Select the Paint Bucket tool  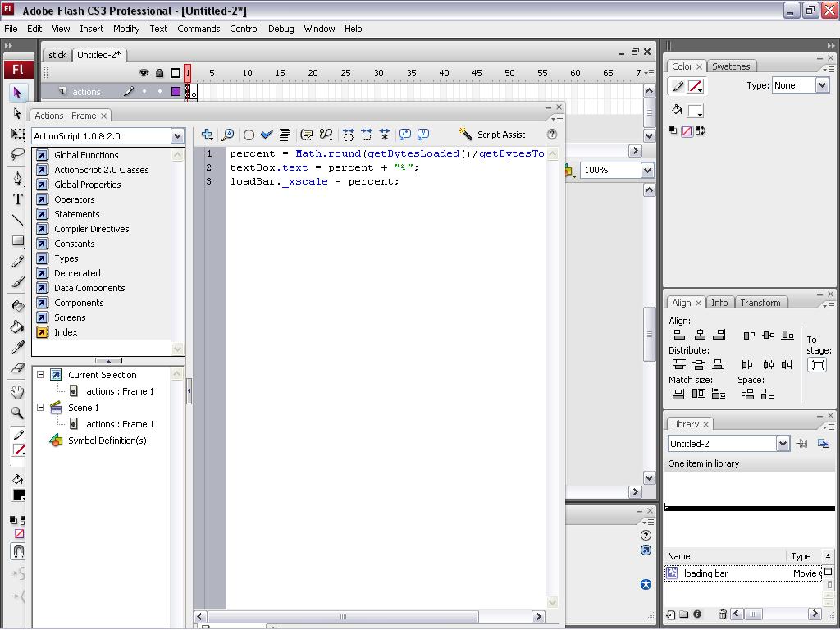coord(17,326)
